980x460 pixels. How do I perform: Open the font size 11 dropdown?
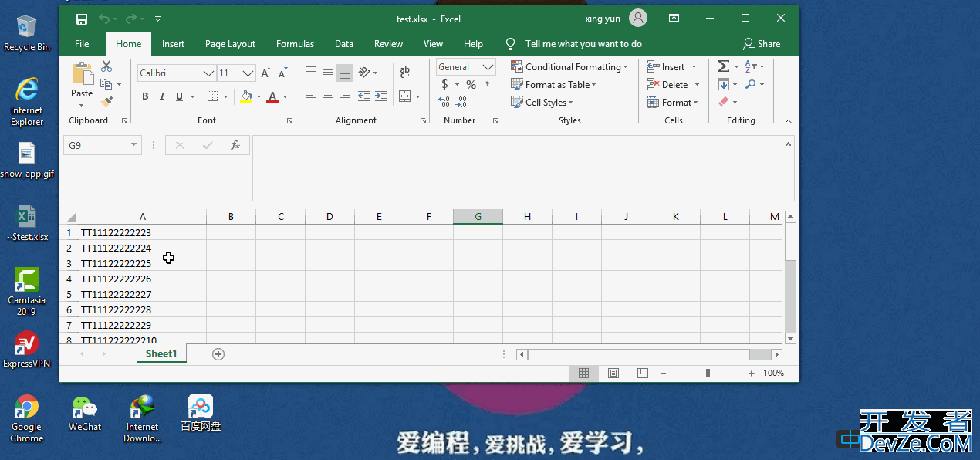248,73
